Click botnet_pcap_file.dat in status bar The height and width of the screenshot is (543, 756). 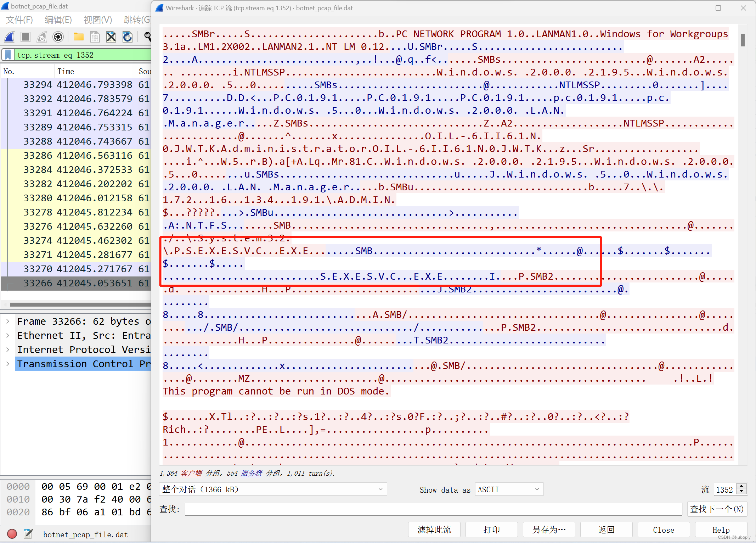(85, 534)
